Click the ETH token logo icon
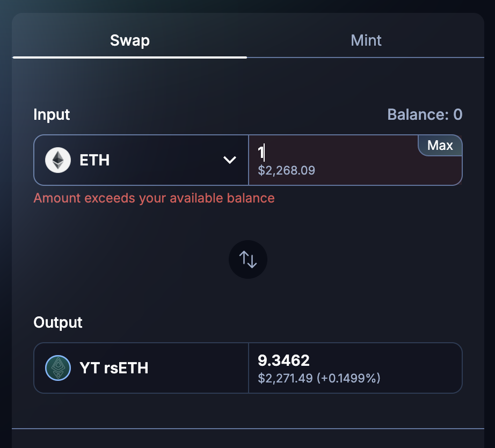 (x=58, y=160)
